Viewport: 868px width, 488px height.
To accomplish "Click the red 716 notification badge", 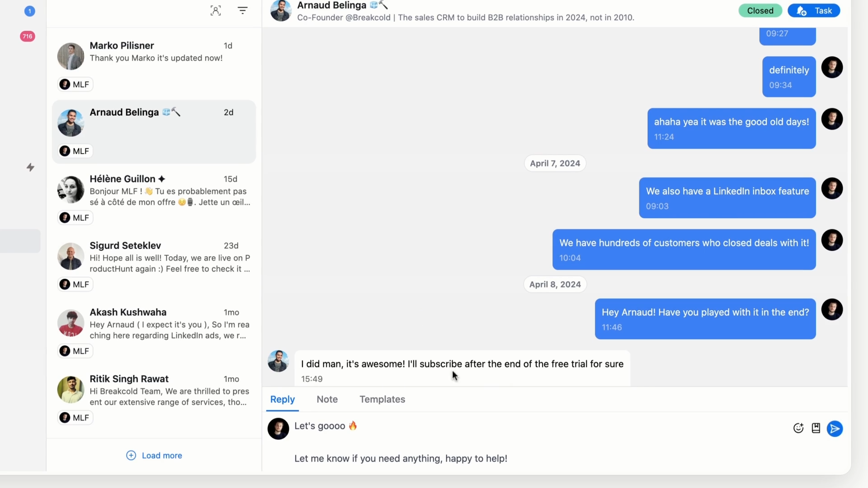I will pos(28,36).
